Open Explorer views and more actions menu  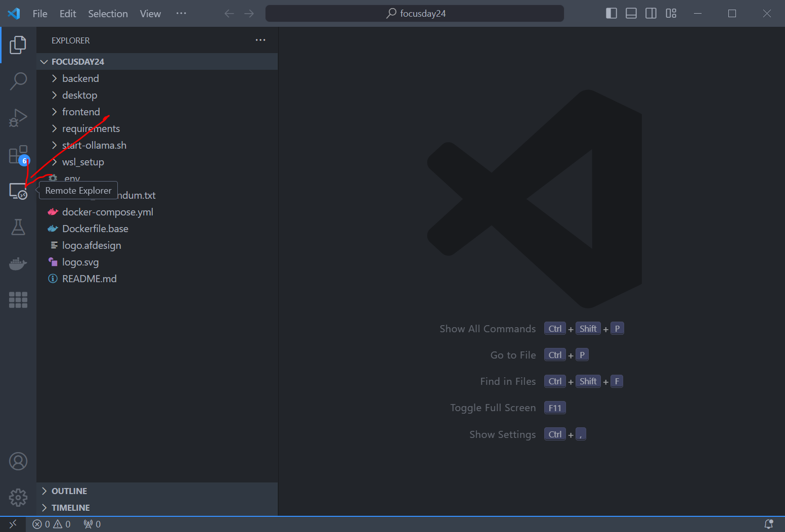click(x=260, y=40)
